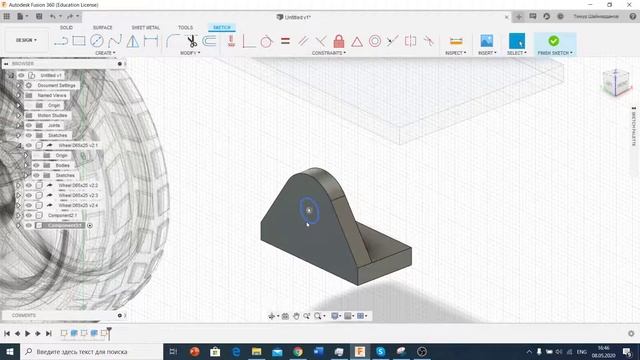Switch to the SURFACE tab
The image size is (640, 360).
(102, 27)
